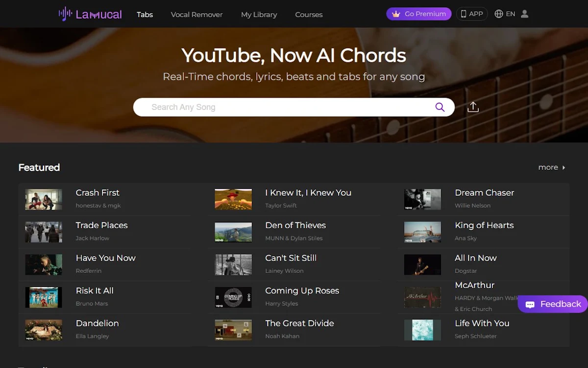The height and width of the screenshot is (368, 588).
Task: Select the Dream Chaser title
Action: (x=484, y=193)
